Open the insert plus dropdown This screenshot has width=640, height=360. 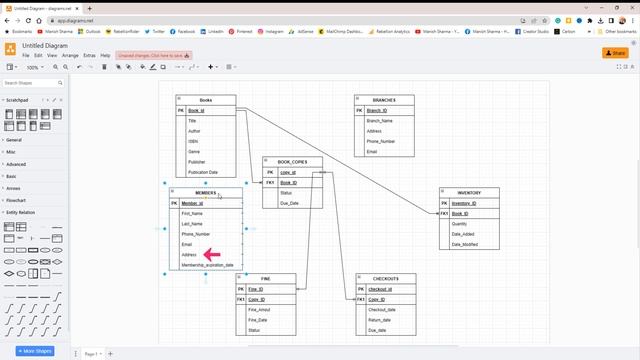(x=213, y=67)
